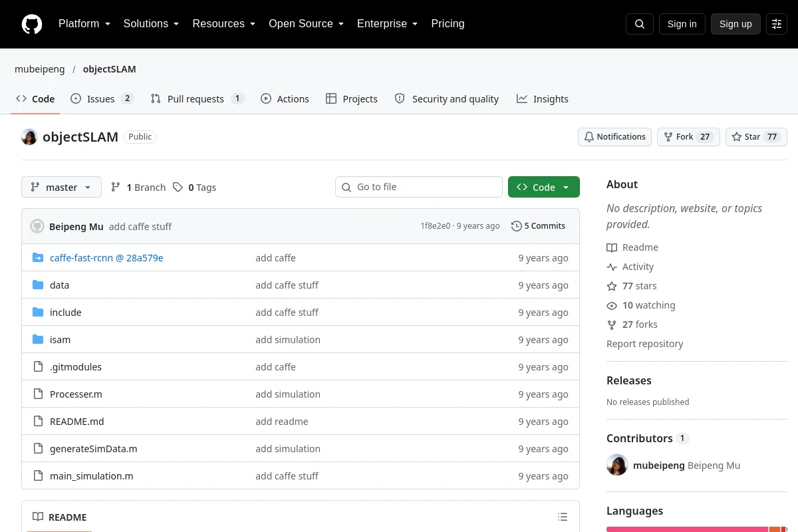Open the green Code dropdown button
This screenshot has width=798, height=532.
pyautogui.click(x=544, y=188)
